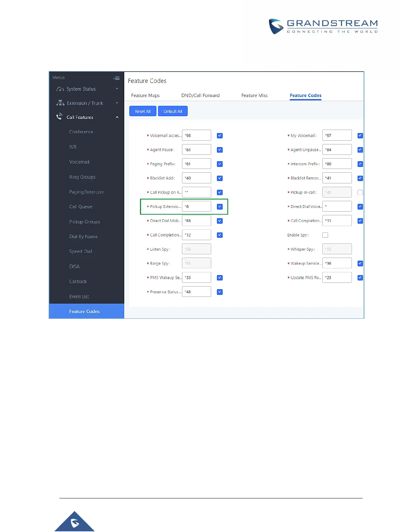Toggle the Presence Status checkbox
The image size is (411, 532).
click(220, 292)
